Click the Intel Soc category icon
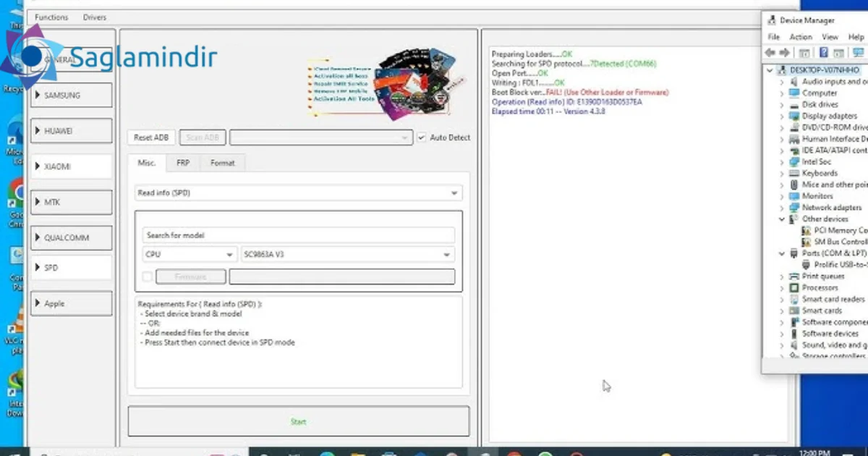Image resolution: width=868 pixels, height=456 pixels. click(x=794, y=162)
